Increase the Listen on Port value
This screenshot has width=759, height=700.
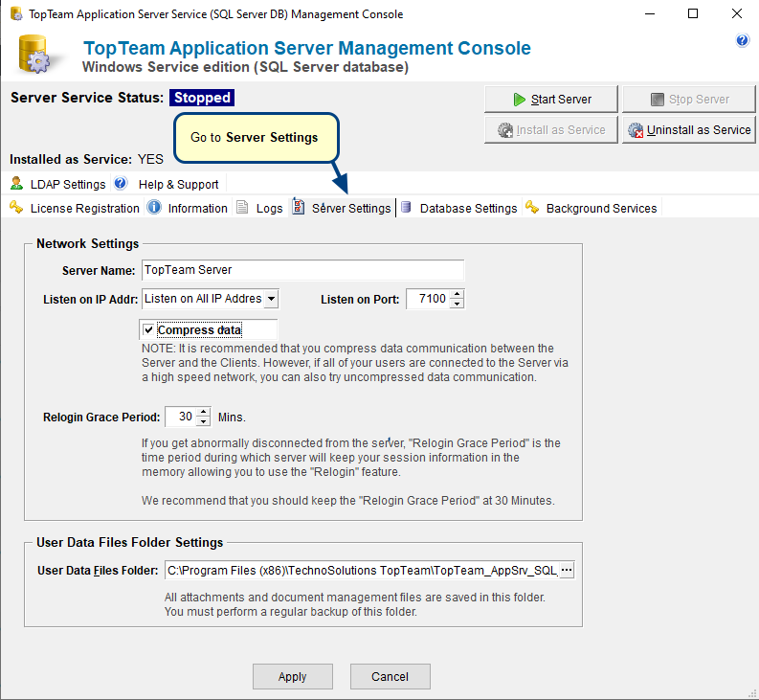(x=457, y=294)
